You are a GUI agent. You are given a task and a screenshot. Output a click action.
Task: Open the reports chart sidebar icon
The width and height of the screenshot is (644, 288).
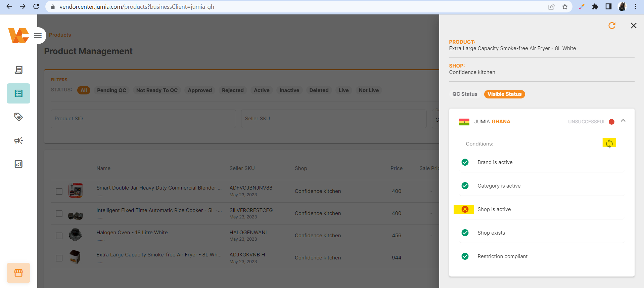tap(18, 164)
